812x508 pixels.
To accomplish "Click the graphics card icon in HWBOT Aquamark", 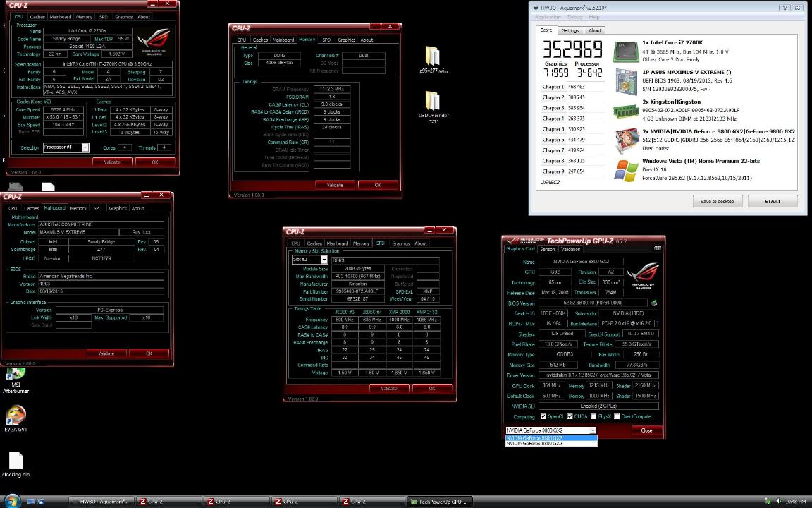I will click(626, 140).
